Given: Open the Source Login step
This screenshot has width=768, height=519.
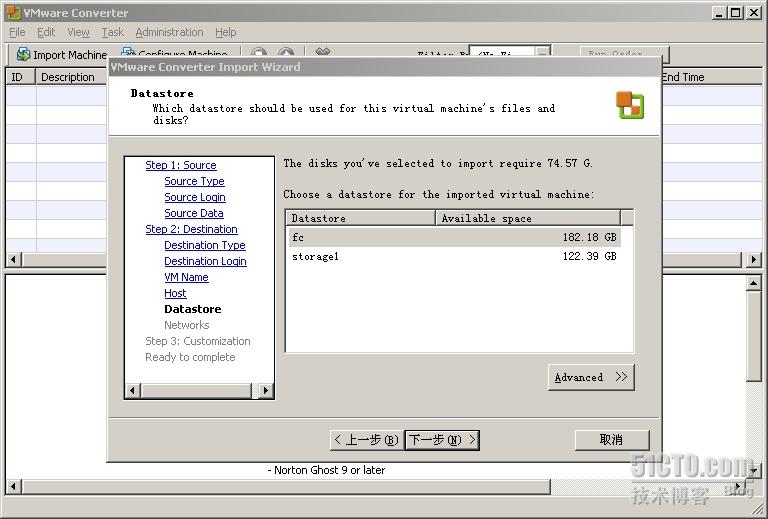Looking at the screenshot, I should click(x=195, y=197).
